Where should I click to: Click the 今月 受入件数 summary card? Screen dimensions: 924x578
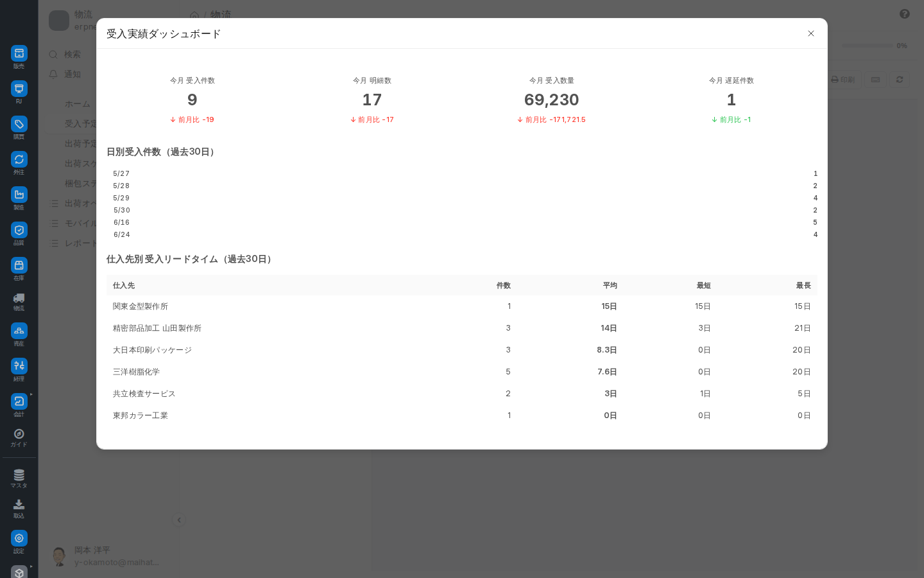click(x=193, y=100)
